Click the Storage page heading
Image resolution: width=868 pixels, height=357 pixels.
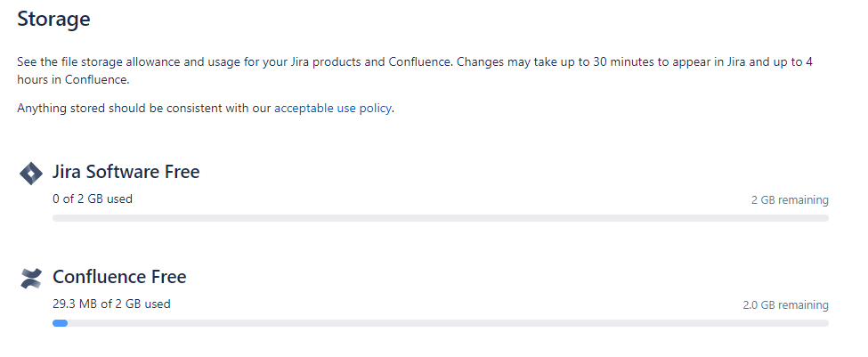(53, 20)
